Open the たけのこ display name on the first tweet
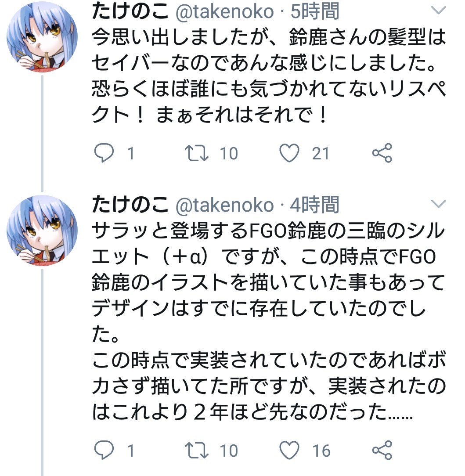465x476 pixels. tap(130, 11)
